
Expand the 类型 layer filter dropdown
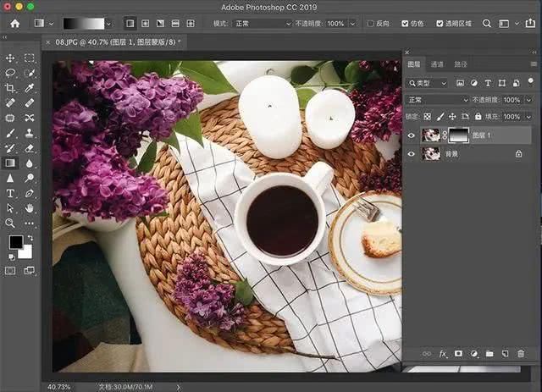426,83
